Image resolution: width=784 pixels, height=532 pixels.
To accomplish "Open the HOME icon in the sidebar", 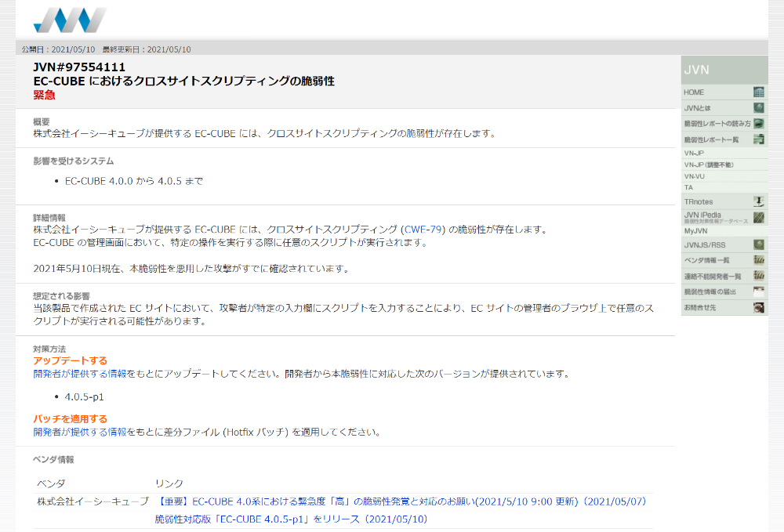I will pos(758,92).
